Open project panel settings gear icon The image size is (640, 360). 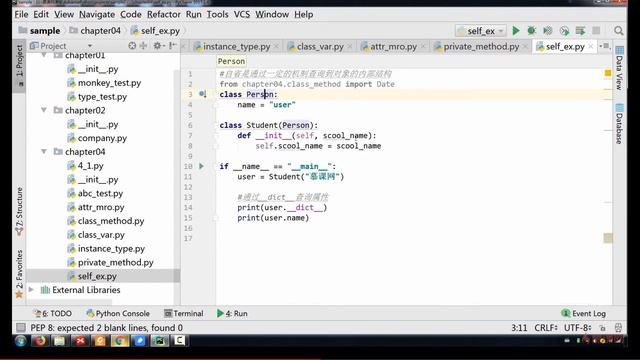click(x=157, y=46)
